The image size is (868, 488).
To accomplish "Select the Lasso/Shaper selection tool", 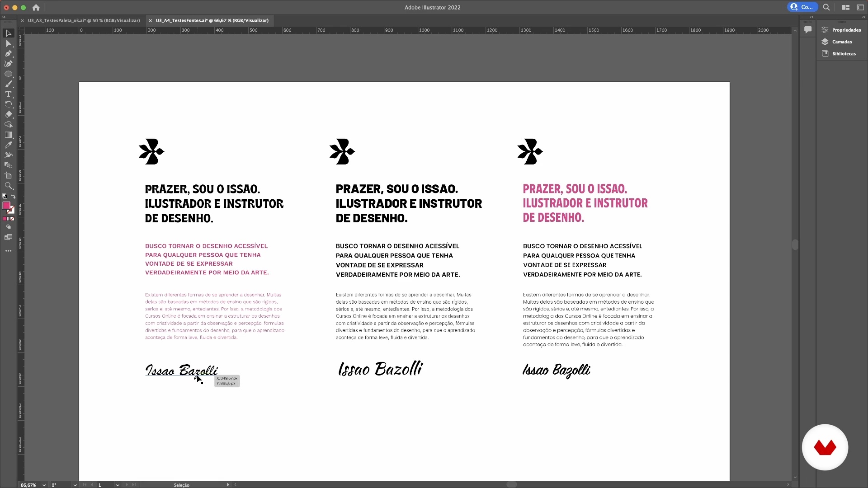I will (x=8, y=124).
